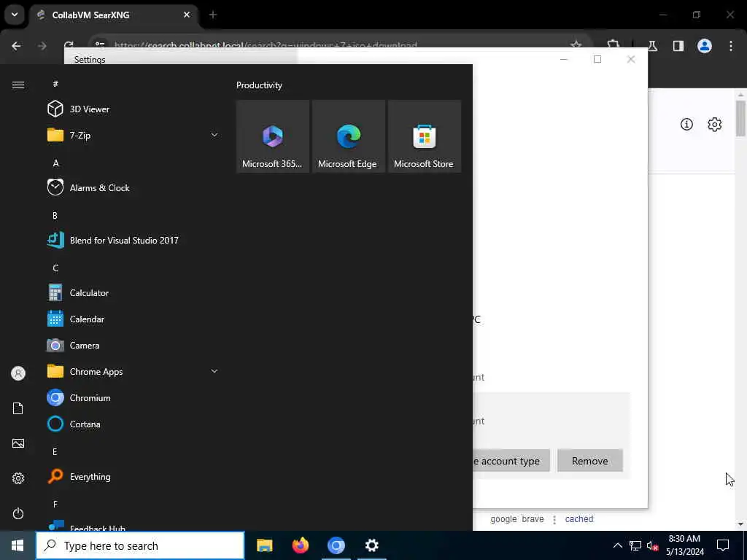Open a new browser tab
This screenshot has height=560, width=747.
(x=213, y=15)
